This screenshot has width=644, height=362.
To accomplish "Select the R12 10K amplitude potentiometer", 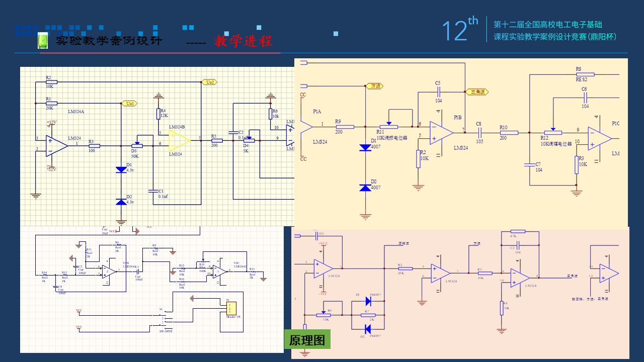I will pyautogui.click(x=553, y=132).
